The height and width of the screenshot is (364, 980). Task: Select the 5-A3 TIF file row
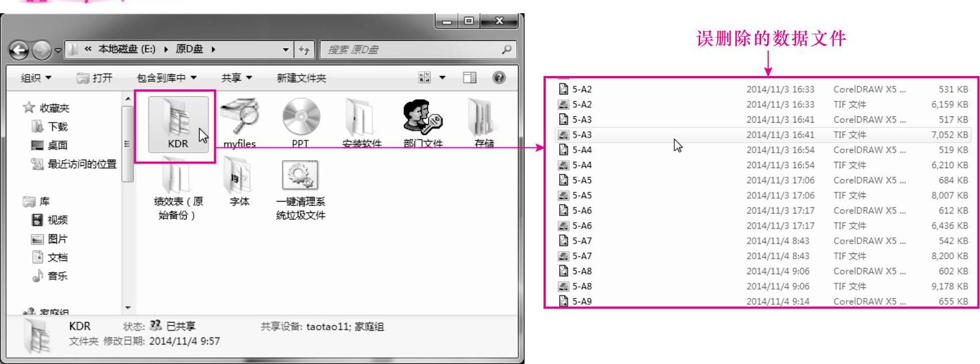point(762,135)
